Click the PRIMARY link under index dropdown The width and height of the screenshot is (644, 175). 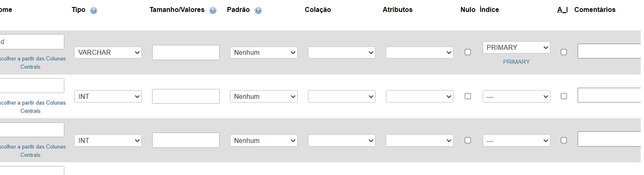(516, 62)
